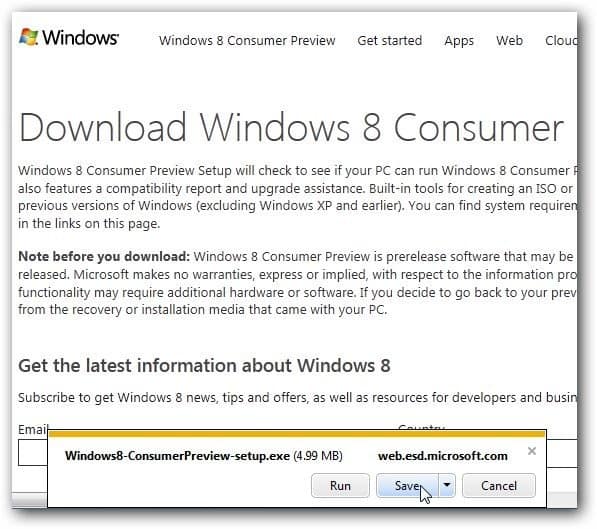Open the Windows 8 Consumer Preview menu
This screenshot has height=529, width=597.
coord(247,40)
